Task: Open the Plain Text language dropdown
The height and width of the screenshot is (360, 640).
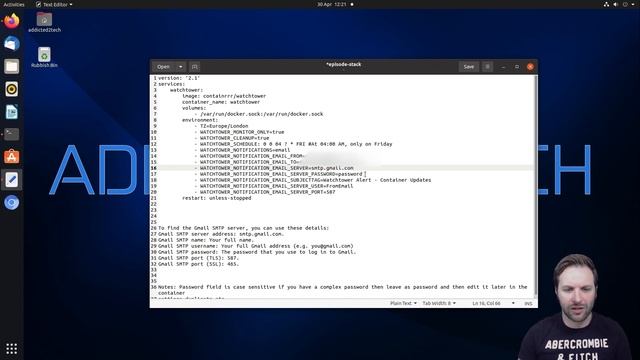Action: [x=403, y=303]
